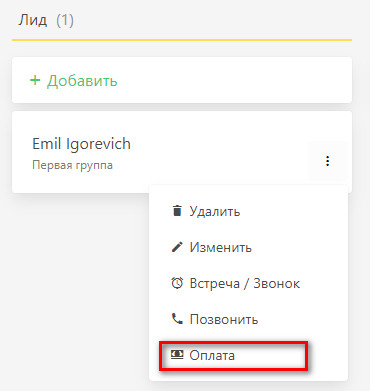
Task: Pick Встреча / Звонок text from the menu
Action: click(245, 284)
